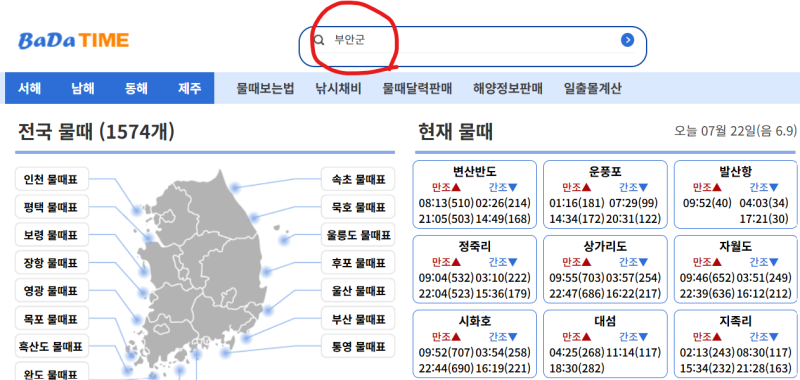Open 묵호 물때표
This screenshot has height=380, width=800.
(x=358, y=207)
